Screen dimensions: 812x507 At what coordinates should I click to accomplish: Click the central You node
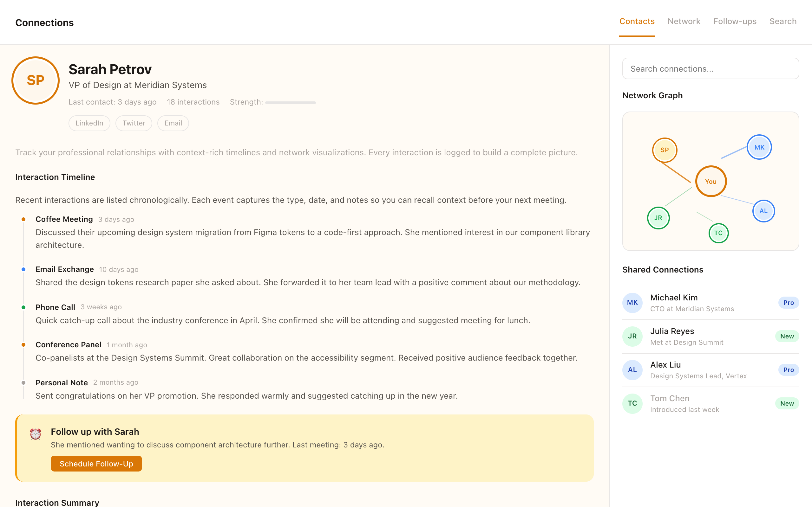click(711, 181)
